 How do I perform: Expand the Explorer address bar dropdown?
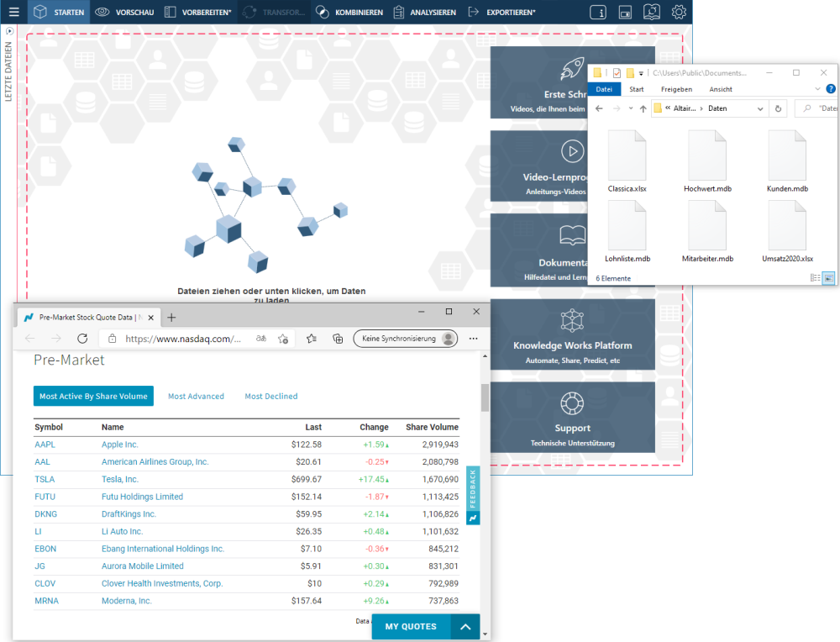[760, 108]
